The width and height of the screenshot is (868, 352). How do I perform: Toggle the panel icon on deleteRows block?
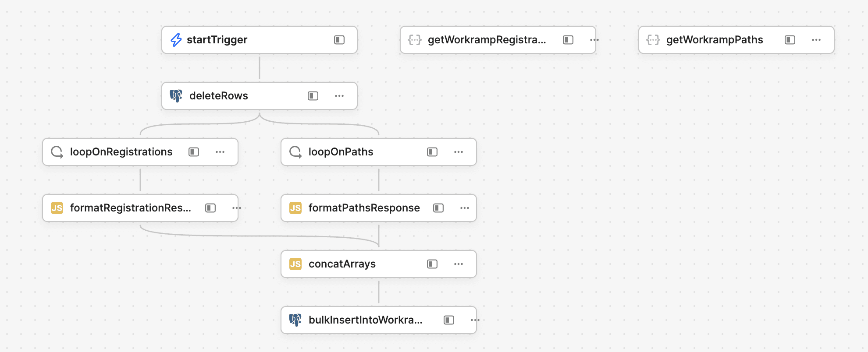point(313,96)
